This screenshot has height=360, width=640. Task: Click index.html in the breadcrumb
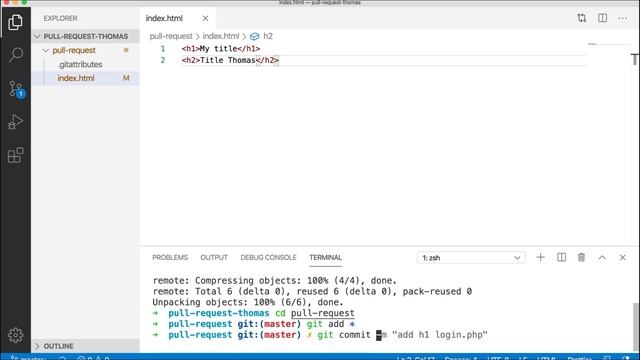pyautogui.click(x=221, y=36)
